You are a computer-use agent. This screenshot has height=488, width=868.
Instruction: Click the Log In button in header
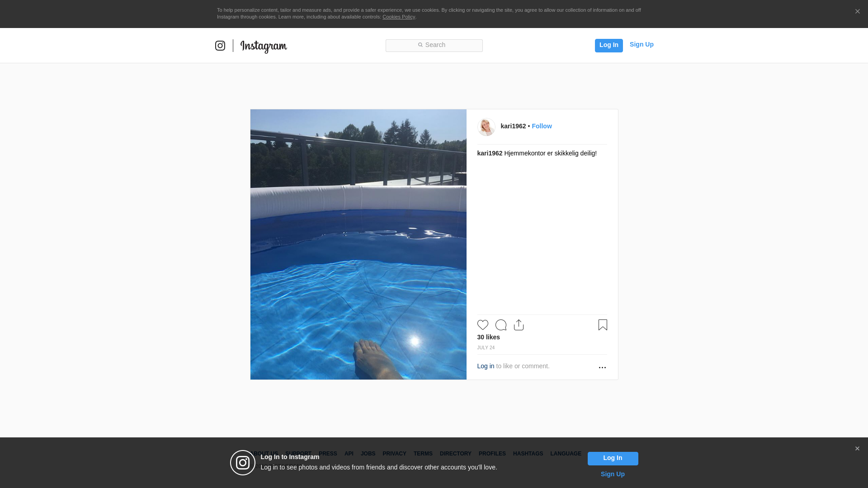609,45
